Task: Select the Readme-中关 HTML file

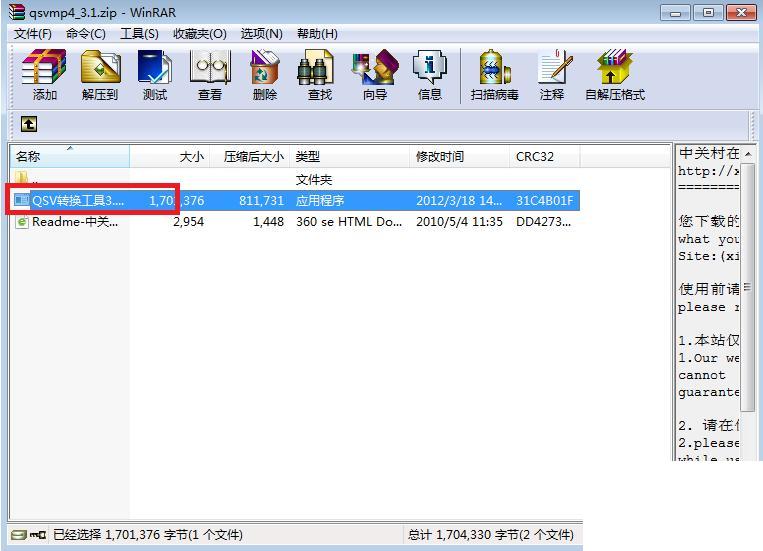Action: [74, 222]
